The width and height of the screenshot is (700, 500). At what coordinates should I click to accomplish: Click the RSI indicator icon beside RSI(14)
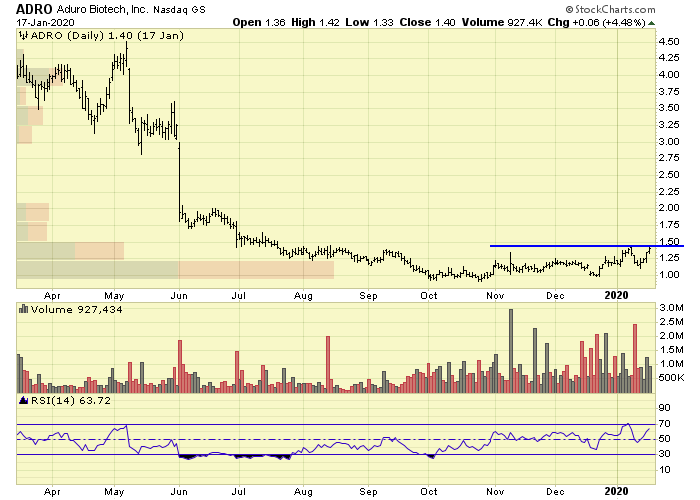(24, 400)
